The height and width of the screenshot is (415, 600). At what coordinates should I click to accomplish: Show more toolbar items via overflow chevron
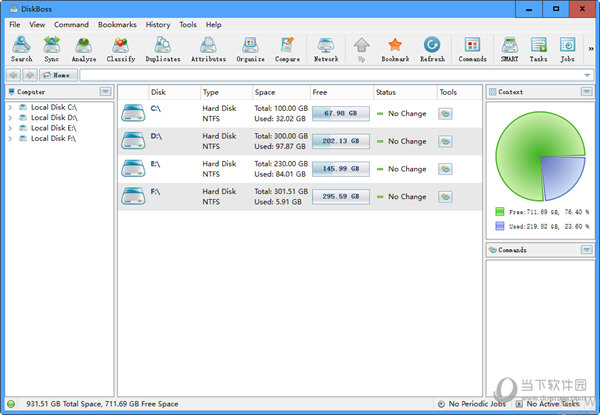click(591, 49)
